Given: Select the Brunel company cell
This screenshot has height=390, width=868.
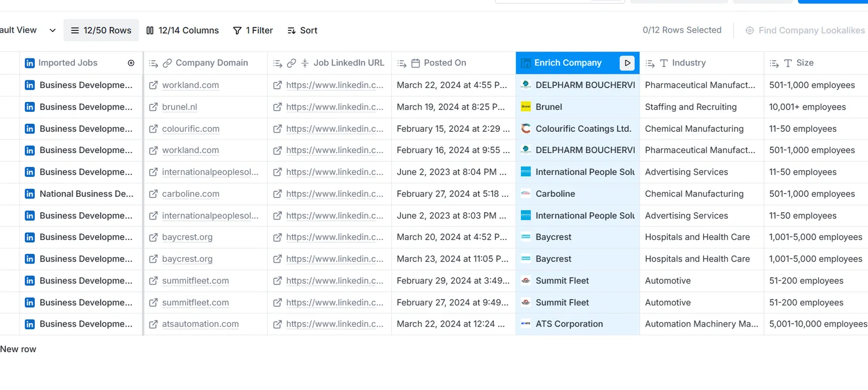Looking at the screenshot, I should pyautogui.click(x=578, y=107).
